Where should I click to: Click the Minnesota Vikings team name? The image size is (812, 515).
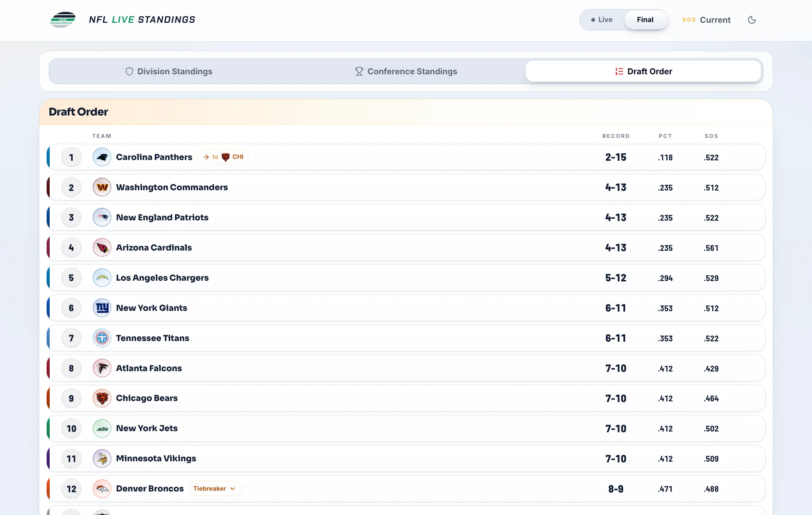pos(156,458)
